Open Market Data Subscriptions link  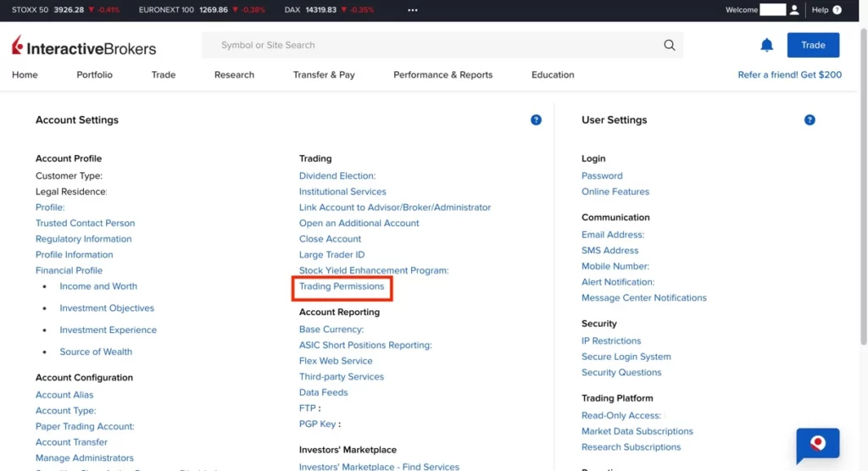tap(637, 431)
